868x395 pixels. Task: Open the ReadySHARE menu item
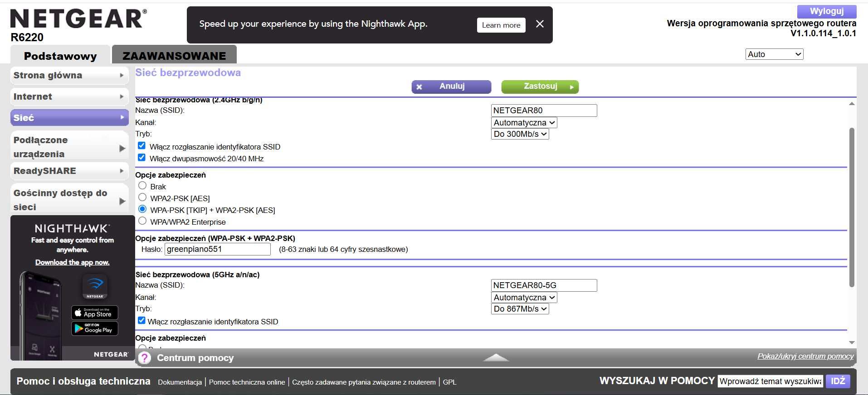pos(69,171)
